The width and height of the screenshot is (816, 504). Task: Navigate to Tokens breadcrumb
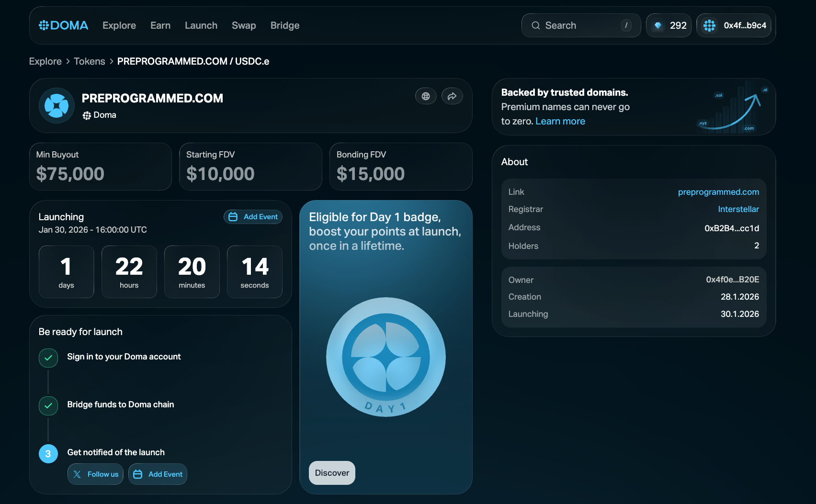(90, 61)
